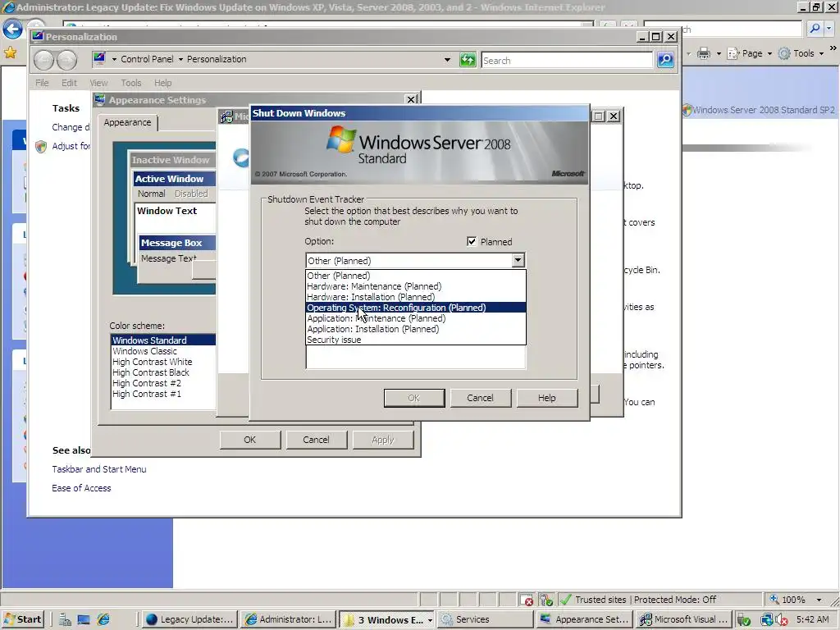Viewport: 840px width, 630px height.
Task: Select Hardware: Maintenance (Planned) option
Action: [x=416, y=286]
